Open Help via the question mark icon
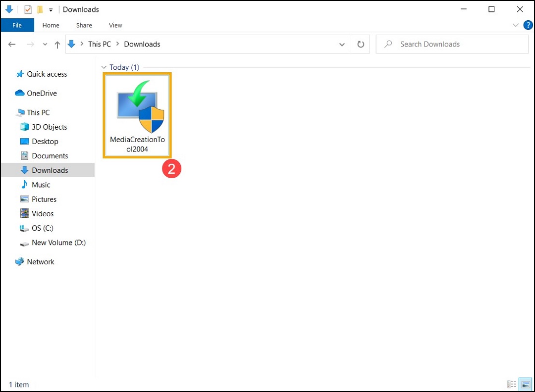The image size is (535, 392). (x=528, y=25)
